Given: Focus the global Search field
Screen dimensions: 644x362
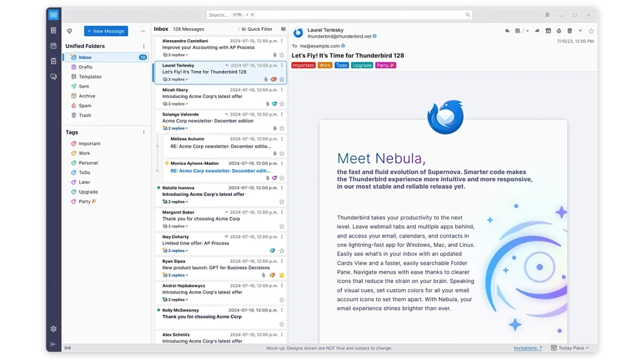Looking at the screenshot, I should tap(339, 15).
